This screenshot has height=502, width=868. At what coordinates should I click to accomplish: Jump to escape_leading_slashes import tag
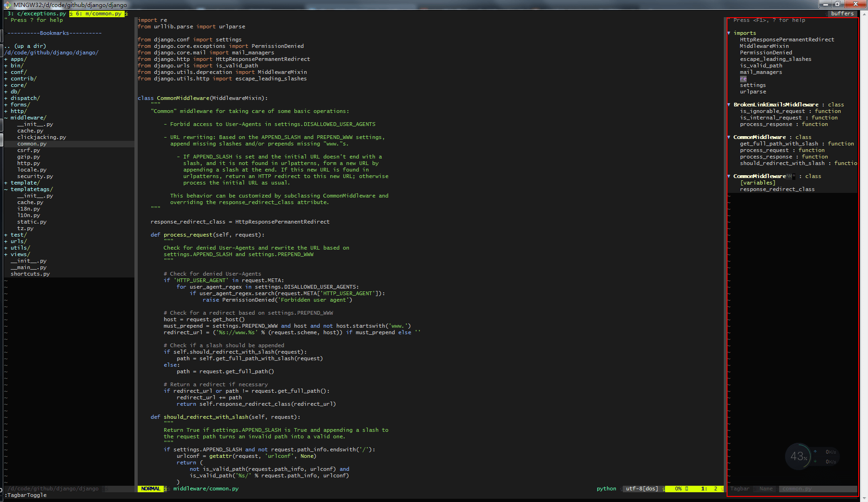775,59
